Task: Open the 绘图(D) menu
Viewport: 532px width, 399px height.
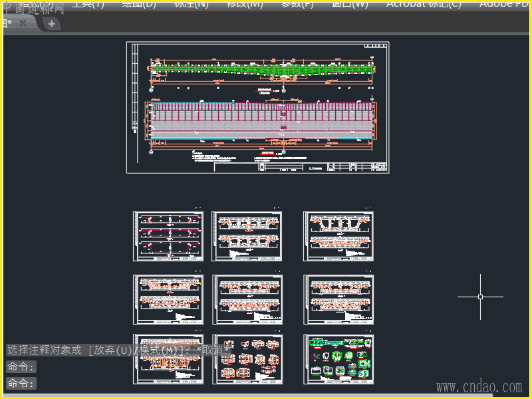Action: point(139,5)
